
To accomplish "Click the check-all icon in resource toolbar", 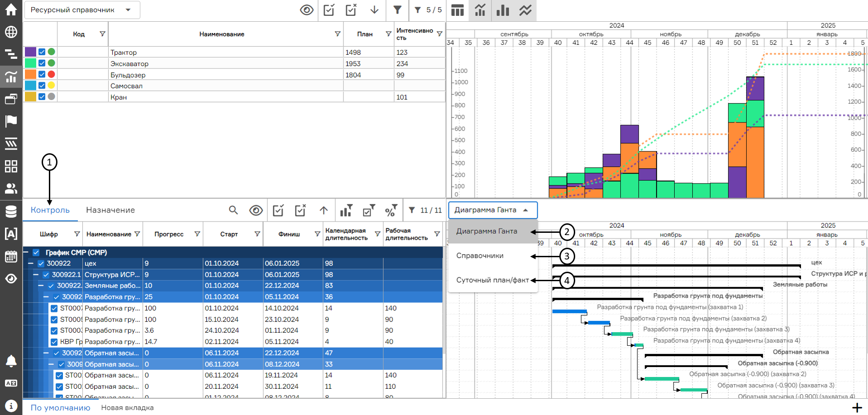I will (329, 10).
